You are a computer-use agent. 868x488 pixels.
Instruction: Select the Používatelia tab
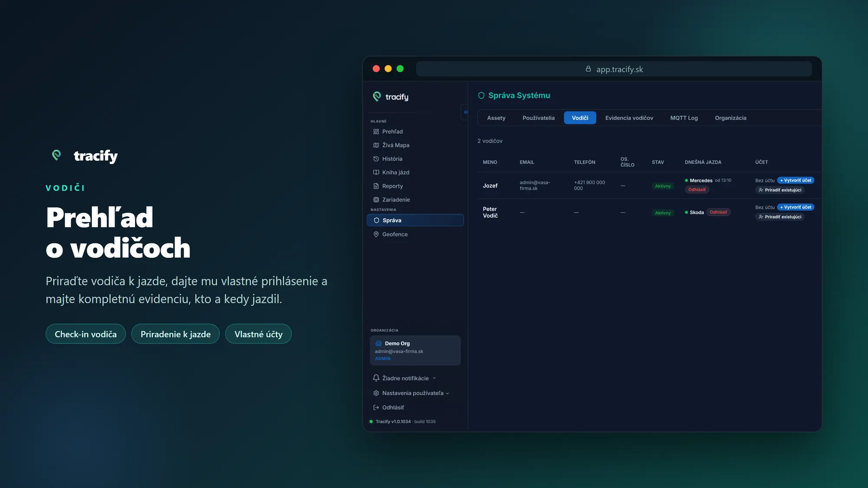click(538, 118)
